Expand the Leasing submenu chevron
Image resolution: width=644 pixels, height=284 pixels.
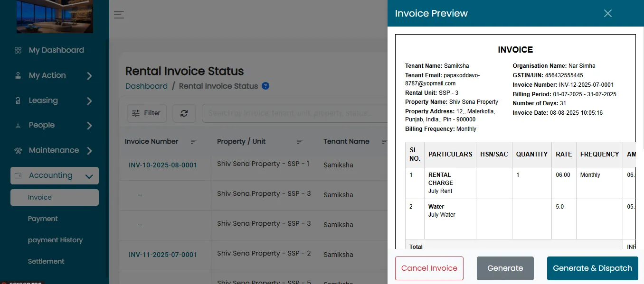[x=89, y=101]
